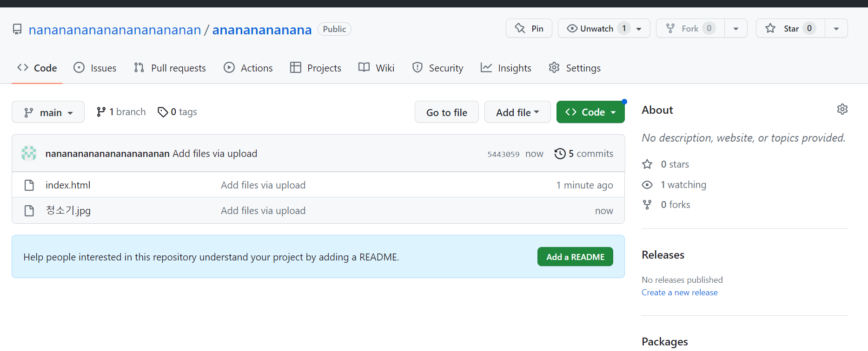Open the 청소기.jpg file

68,210
